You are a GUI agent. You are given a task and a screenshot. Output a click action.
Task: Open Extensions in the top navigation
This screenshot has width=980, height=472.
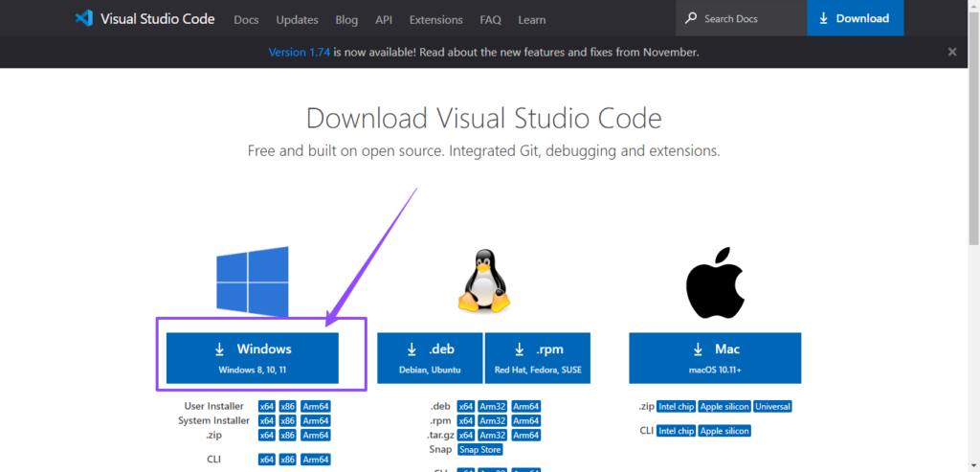(436, 19)
